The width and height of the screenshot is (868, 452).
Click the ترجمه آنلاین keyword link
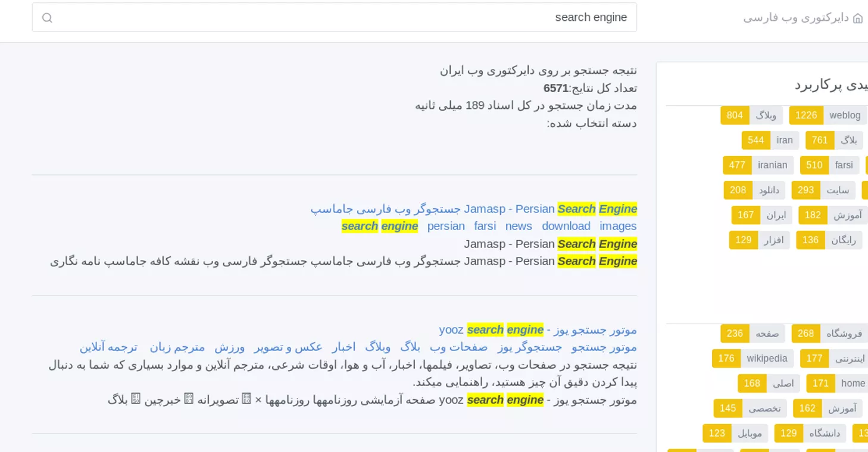click(x=108, y=347)
